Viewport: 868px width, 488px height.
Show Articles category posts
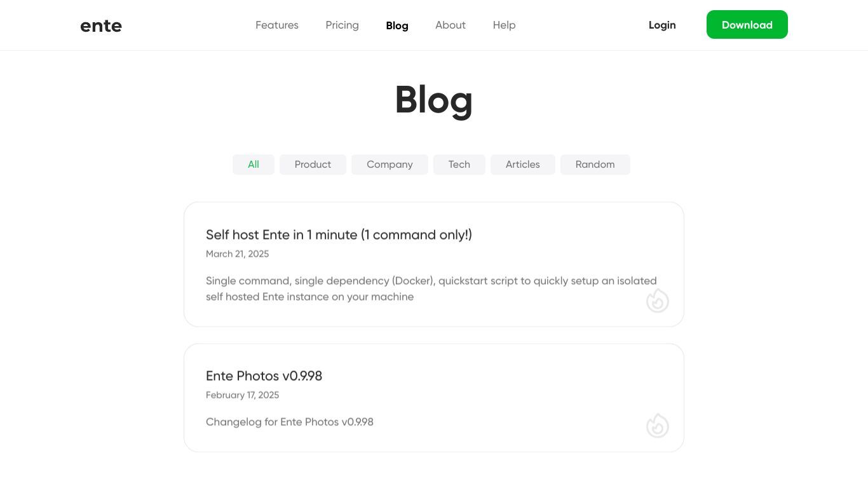pos(523,165)
